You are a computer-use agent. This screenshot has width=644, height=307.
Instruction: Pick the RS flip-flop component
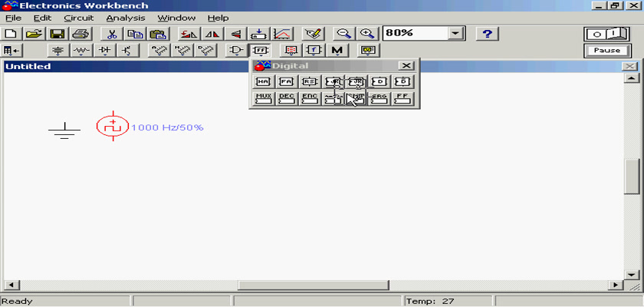coord(310,81)
